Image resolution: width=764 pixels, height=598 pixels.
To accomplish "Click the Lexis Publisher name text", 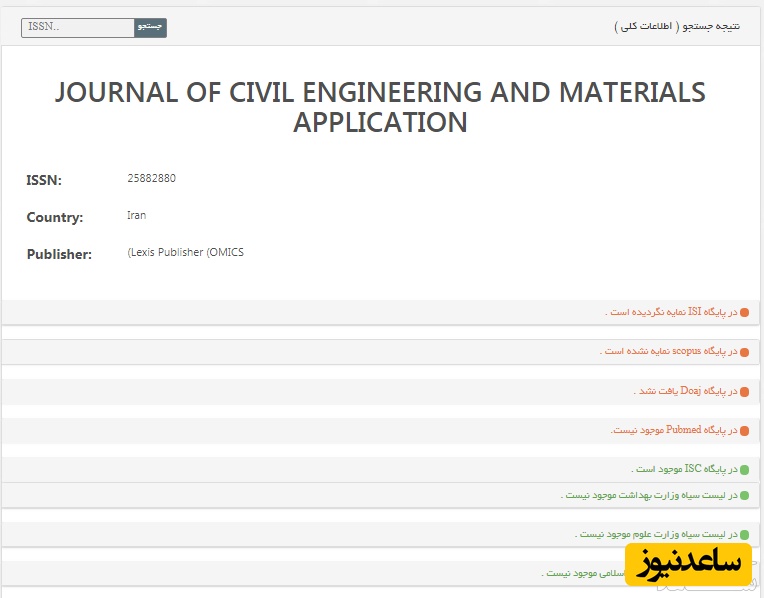I will click(186, 253).
